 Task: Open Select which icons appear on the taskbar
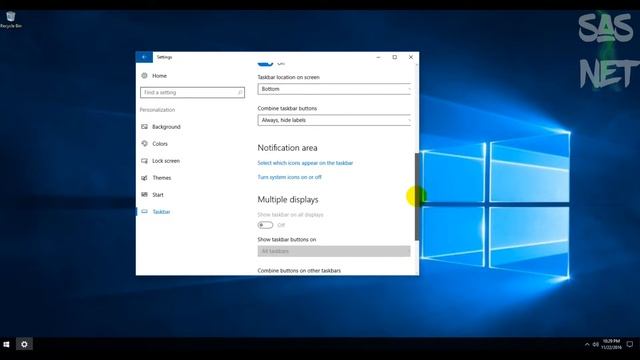point(305,163)
